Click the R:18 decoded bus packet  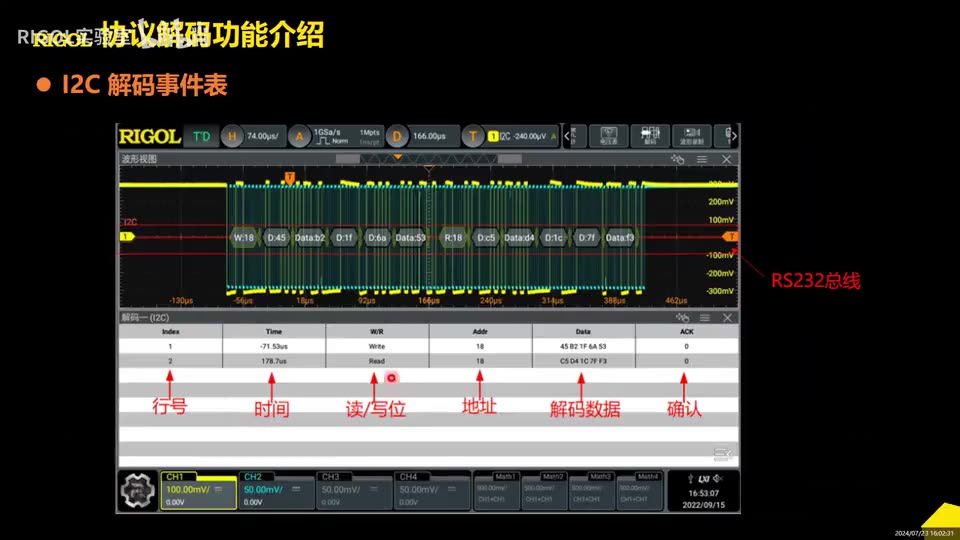pos(453,238)
